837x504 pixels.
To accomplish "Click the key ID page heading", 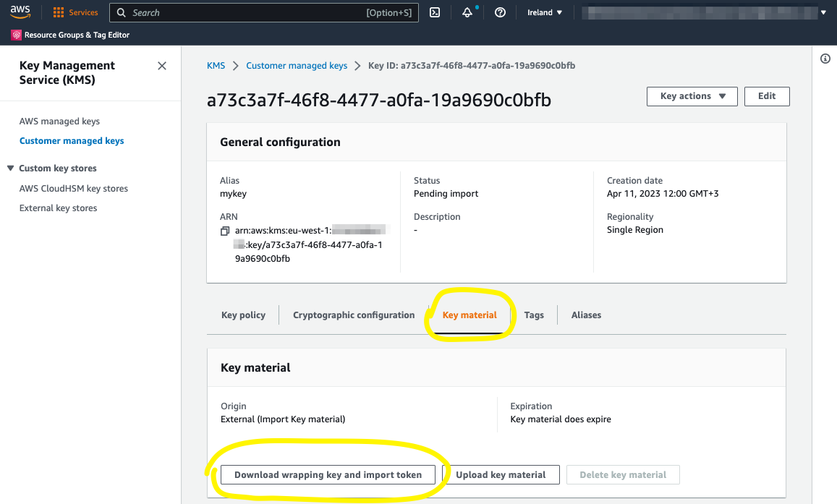I will click(379, 100).
